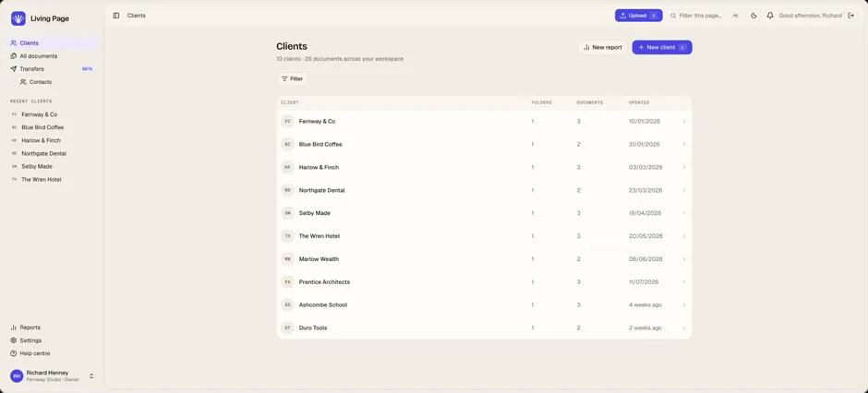The width and height of the screenshot is (868, 393).
Task: Expand the Duro Tools row chevron
Action: point(683,327)
